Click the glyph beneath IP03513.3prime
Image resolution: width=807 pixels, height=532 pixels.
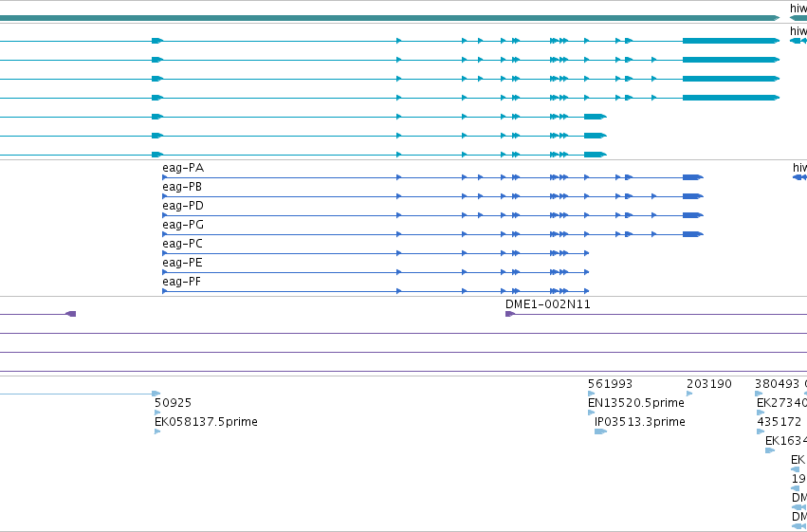point(600,431)
